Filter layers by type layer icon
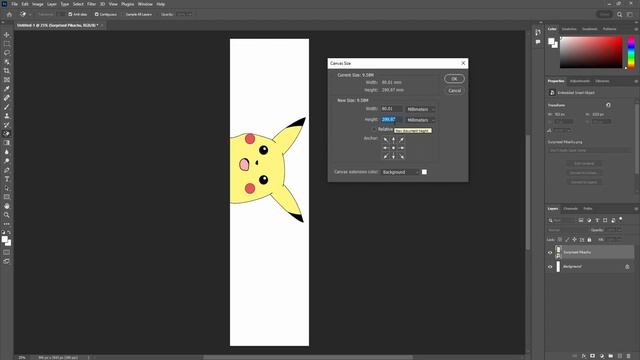The image size is (640, 360). click(597, 220)
